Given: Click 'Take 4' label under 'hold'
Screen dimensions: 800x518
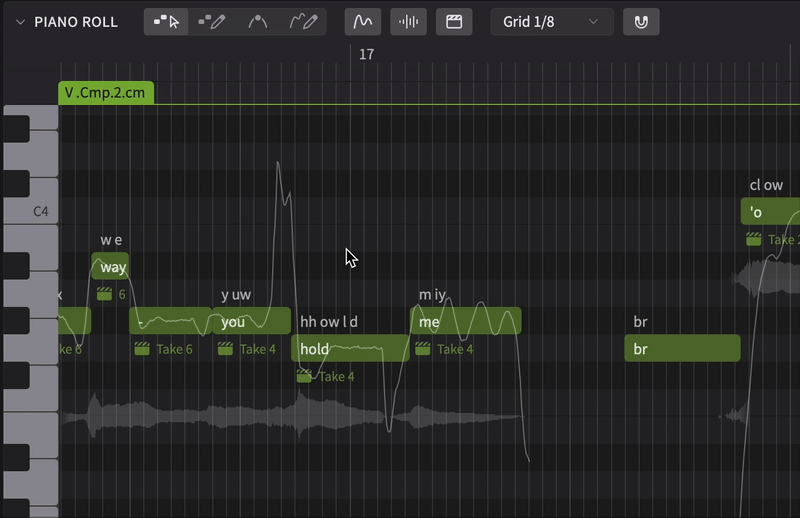Looking at the screenshot, I should tap(337, 377).
